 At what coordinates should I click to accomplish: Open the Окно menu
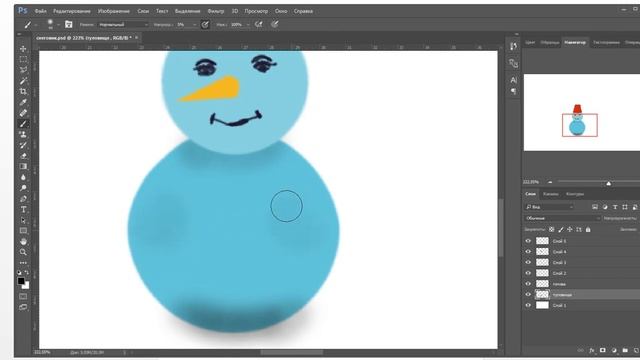[281, 11]
